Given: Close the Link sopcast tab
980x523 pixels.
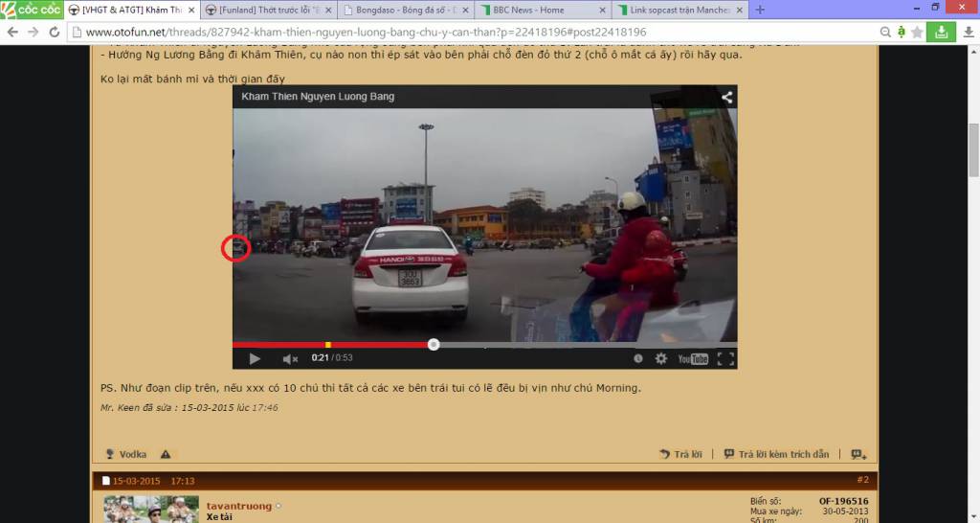Looking at the screenshot, I should [740, 10].
